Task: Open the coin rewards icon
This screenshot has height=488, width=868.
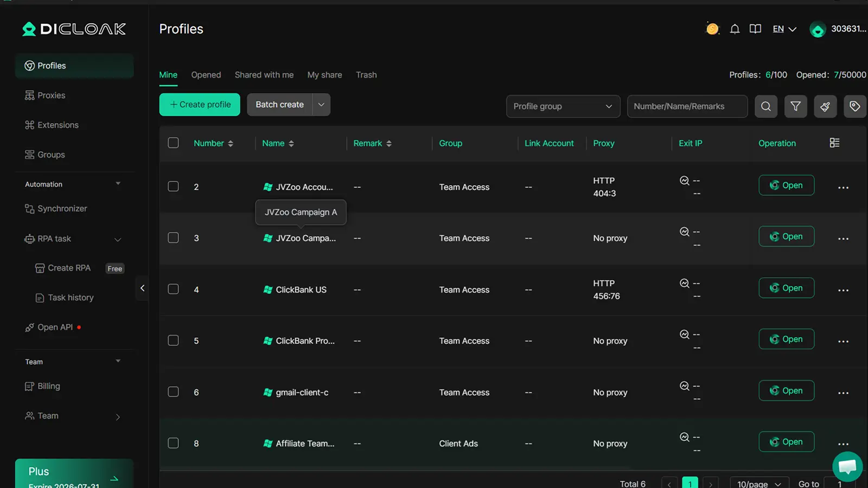Action: coord(712,29)
